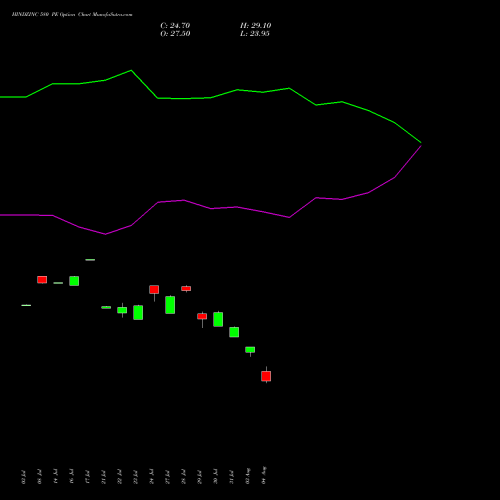Click the green candle above 31 Jul
This screenshot has height=500, width=500.
point(234,332)
